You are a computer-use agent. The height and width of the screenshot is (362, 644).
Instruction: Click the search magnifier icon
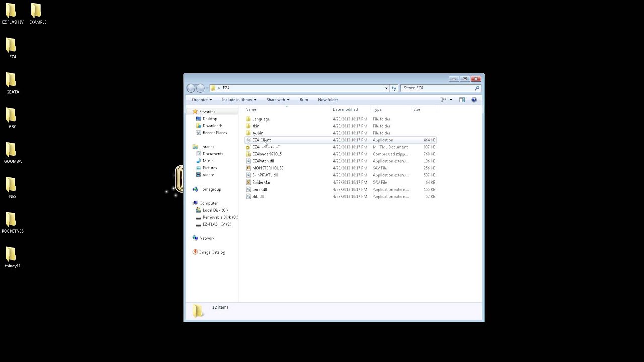477,88
